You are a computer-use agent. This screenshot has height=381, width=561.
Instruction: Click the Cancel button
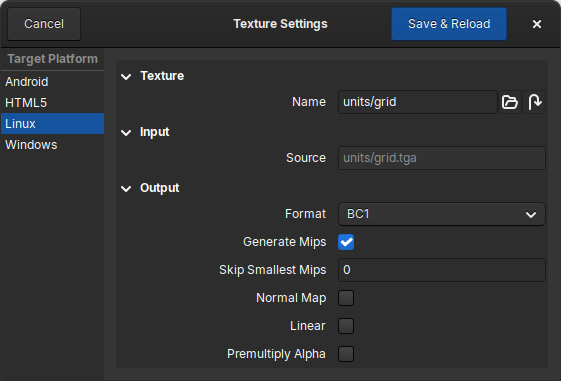coord(44,24)
